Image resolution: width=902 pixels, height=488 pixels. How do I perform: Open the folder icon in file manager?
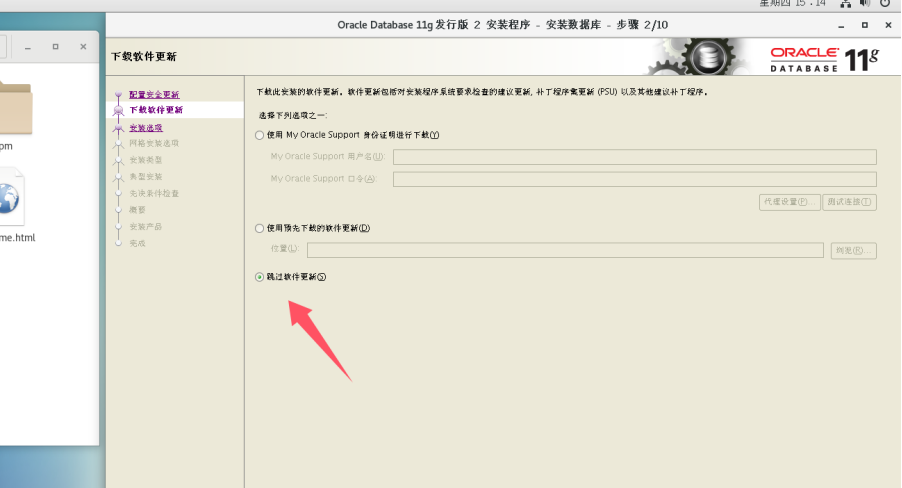click(x=16, y=108)
